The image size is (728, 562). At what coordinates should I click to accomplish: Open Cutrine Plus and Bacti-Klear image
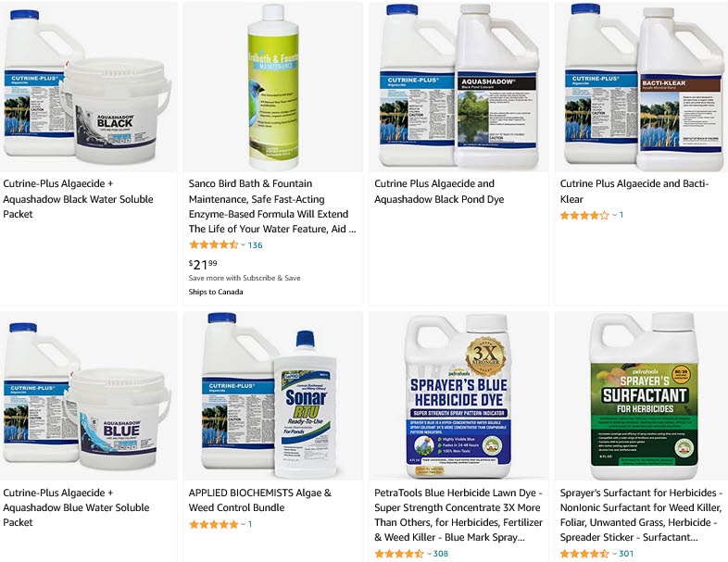642,87
